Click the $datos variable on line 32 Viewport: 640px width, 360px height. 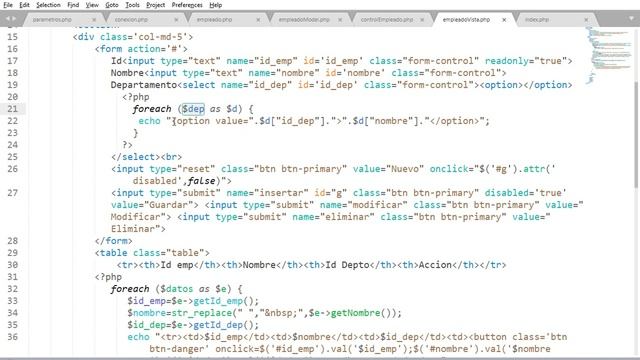tap(176, 289)
